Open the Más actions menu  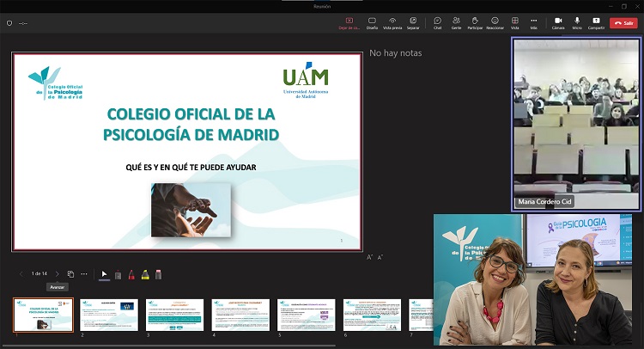pyautogui.click(x=533, y=22)
